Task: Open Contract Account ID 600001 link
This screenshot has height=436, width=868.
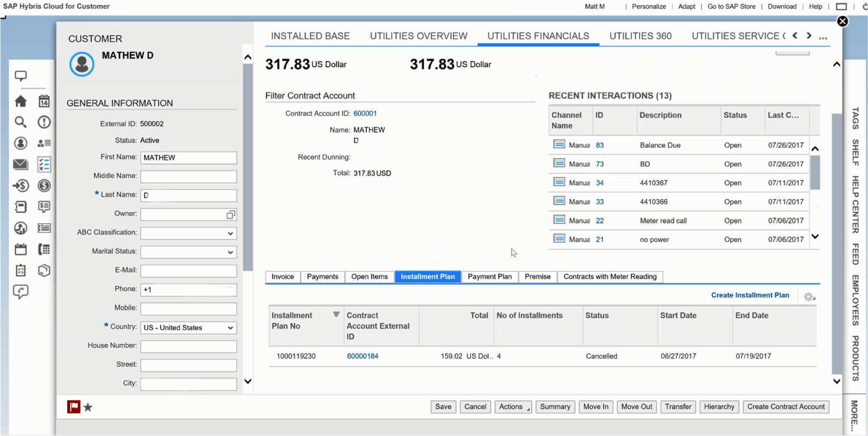Action: tap(365, 113)
